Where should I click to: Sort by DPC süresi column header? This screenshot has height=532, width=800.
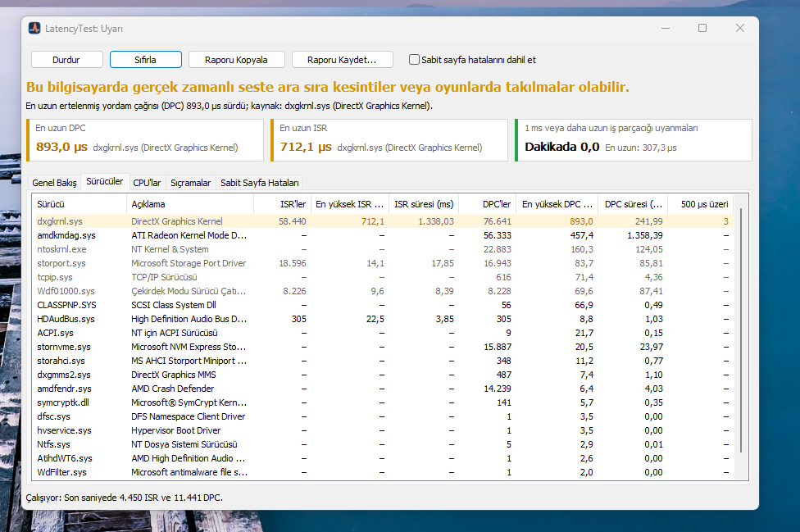coord(633,204)
